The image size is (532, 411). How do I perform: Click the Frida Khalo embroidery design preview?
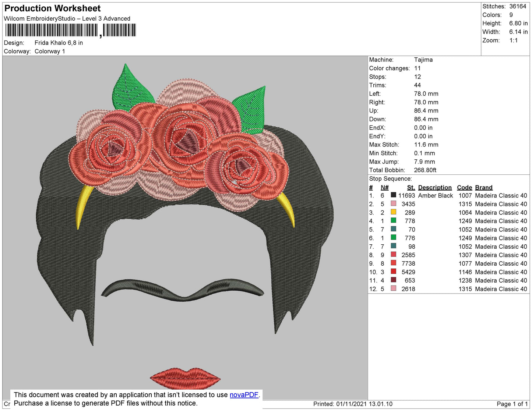tap(185, 227)
